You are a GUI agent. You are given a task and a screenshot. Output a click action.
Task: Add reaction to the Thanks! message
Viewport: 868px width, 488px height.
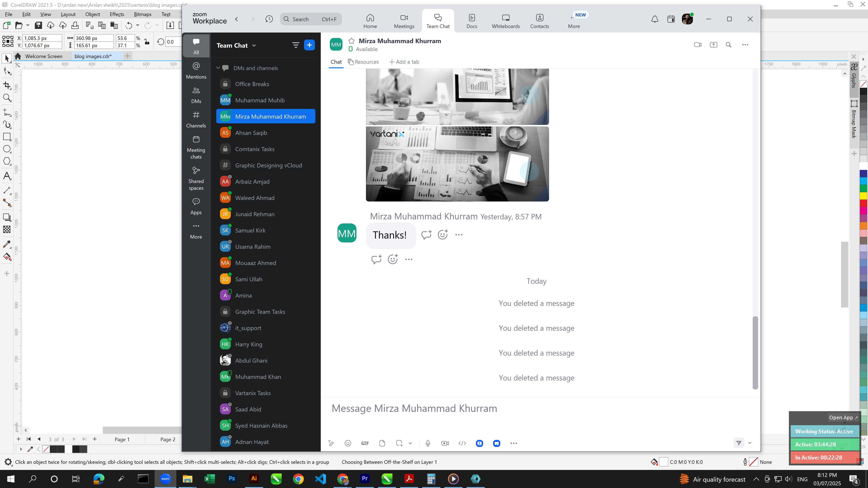442,235
